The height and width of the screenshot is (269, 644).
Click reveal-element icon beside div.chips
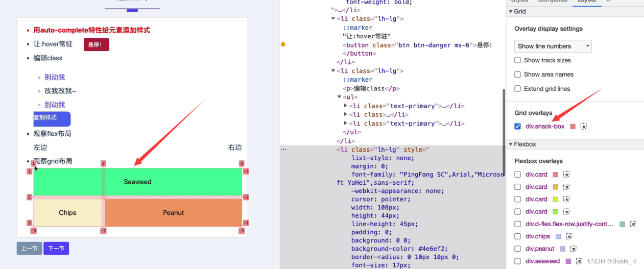pos(569,236)
